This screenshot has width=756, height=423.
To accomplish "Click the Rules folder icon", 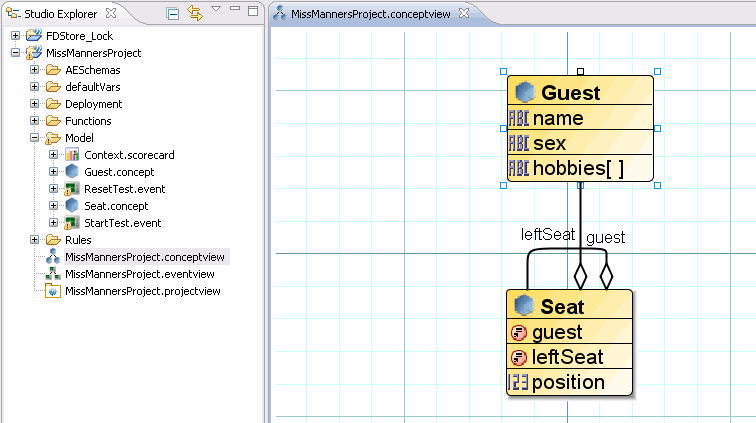I will [x=53, y=240].
